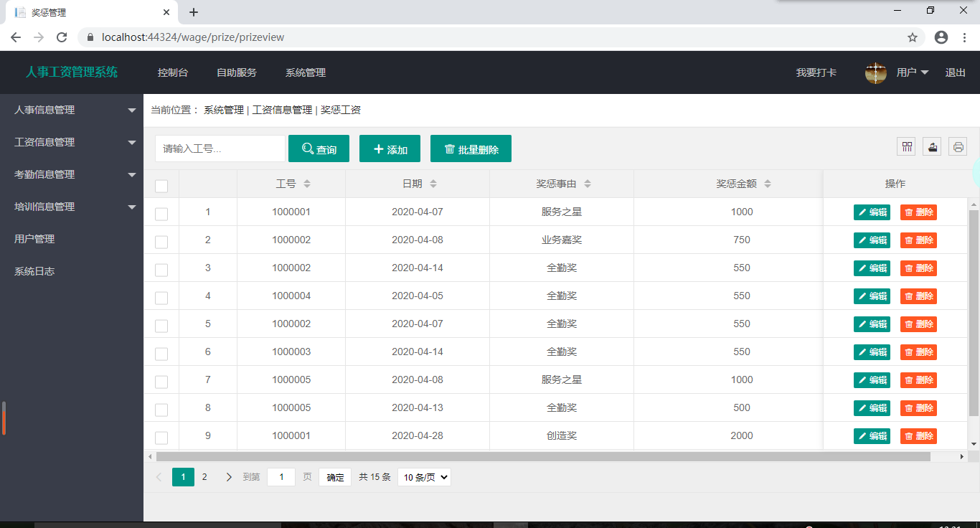Sort 工号 column using its sort arrows

pos(307,184)
